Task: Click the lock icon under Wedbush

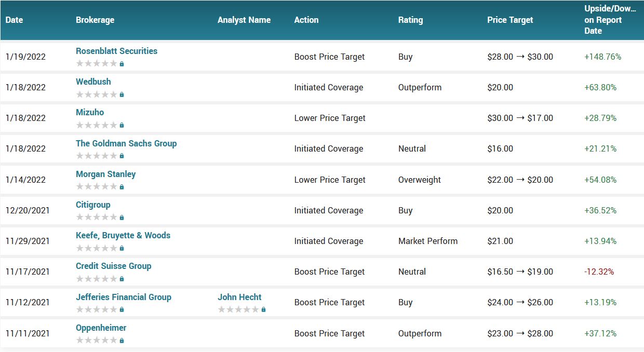Action: 122,94
